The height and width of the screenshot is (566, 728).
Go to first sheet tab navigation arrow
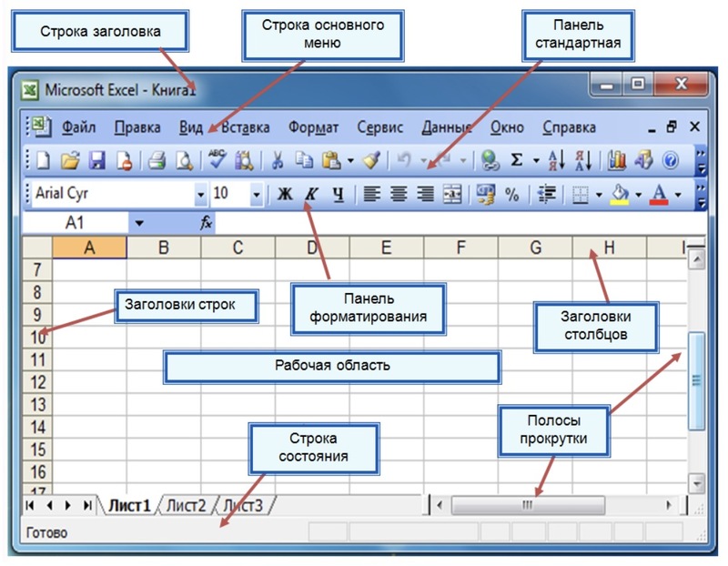[x=30, y=505]
